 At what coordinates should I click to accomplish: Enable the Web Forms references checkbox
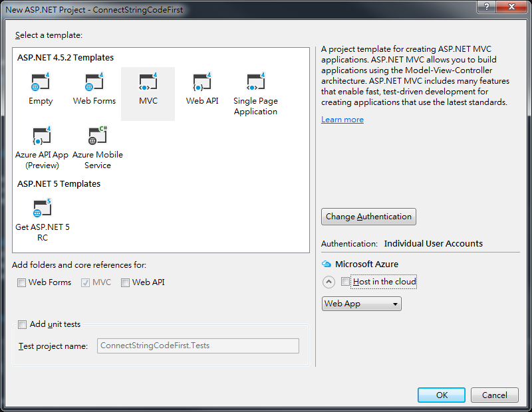(x=21, y=282)
